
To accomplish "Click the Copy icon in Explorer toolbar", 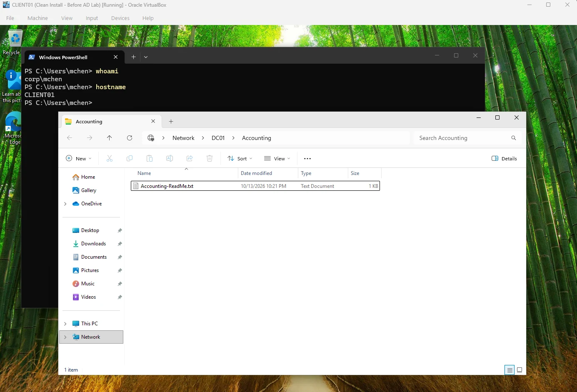I will (x=130, y=159).
